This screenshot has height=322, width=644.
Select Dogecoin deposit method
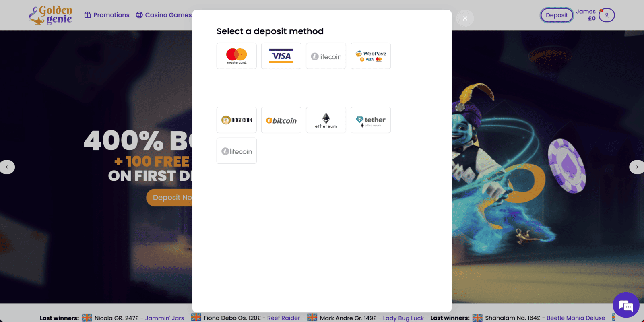coord(236,120)
